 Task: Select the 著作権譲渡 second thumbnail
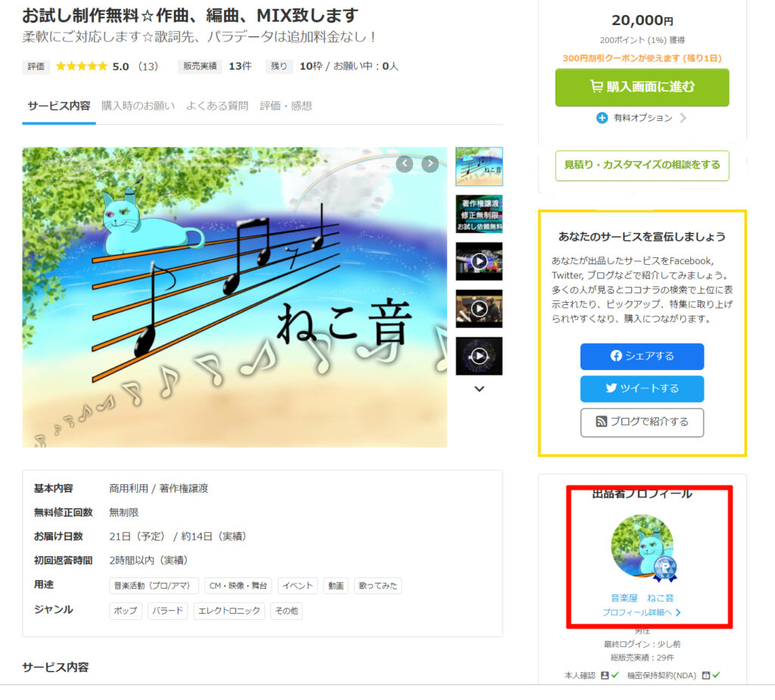[x=479, y=213]
